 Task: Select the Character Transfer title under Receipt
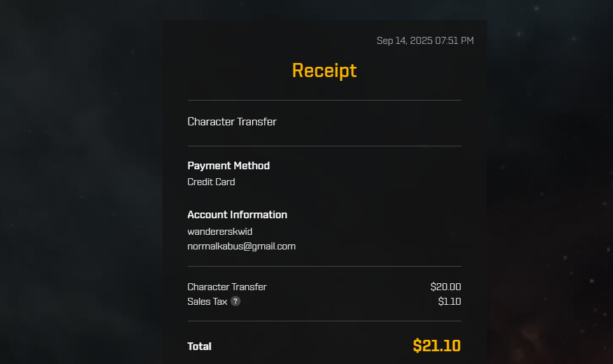point(232,122)
